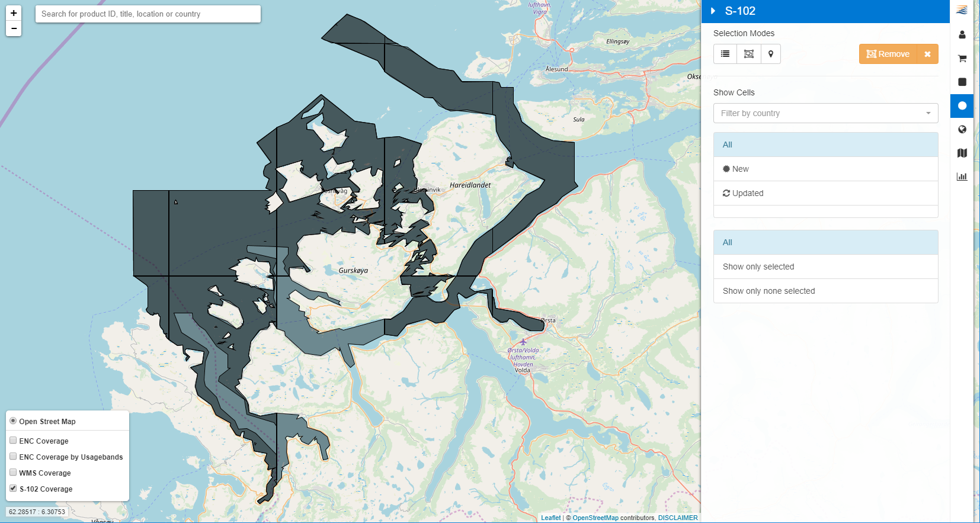Click the orange Remove button
The height and width of the screenshot is (523, 980).
tap(888, 54)
